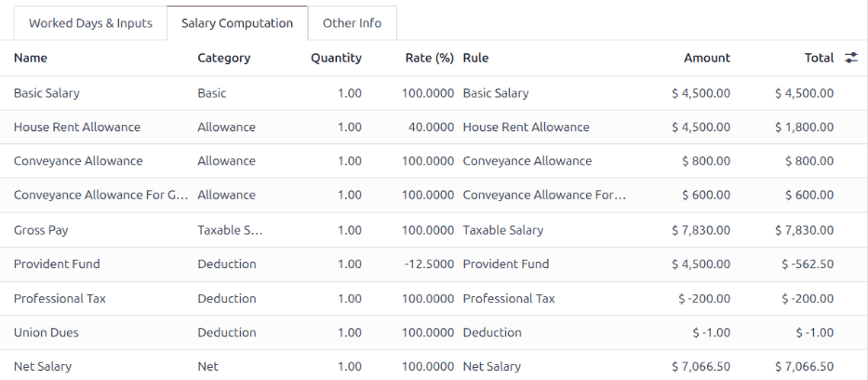The width and height of the screenshot is (868, 380).
Task: Click the Conveyance Allowance amount $ 800.00
Action: pos(705,161)
